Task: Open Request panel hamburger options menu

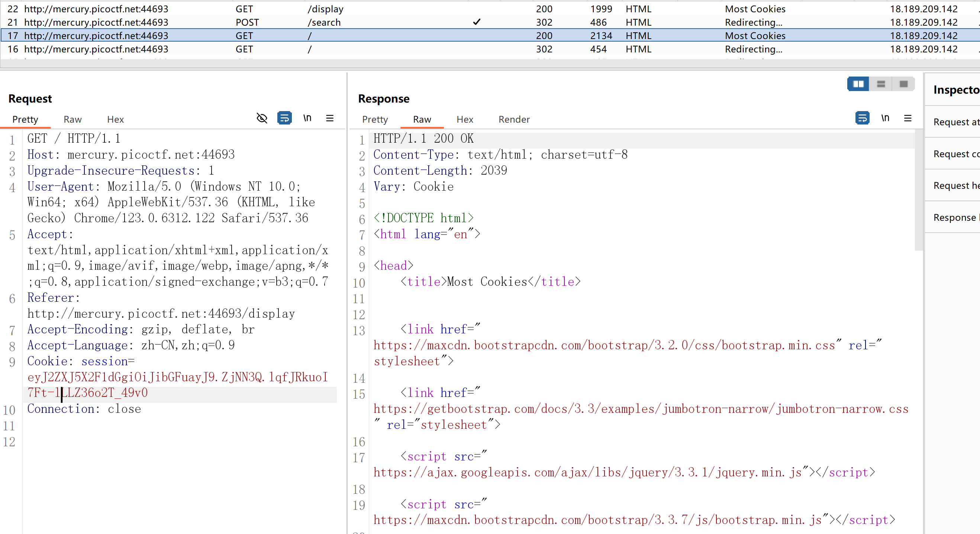Action: click(330, 118)
